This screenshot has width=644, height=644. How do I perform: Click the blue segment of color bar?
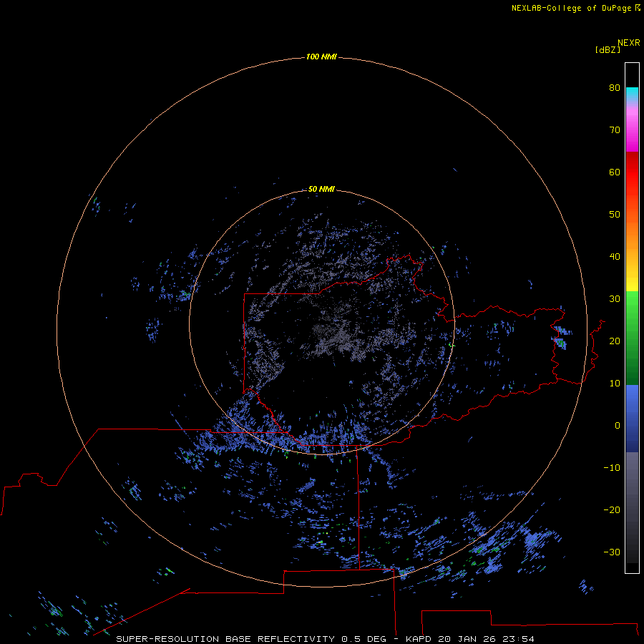[x=632, y=419]
